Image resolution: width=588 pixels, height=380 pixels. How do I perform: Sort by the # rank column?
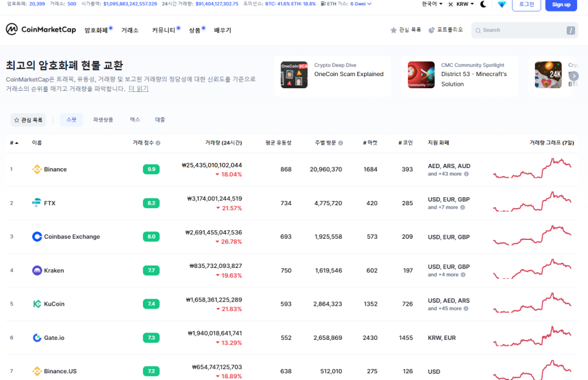(x=14, y=142)
